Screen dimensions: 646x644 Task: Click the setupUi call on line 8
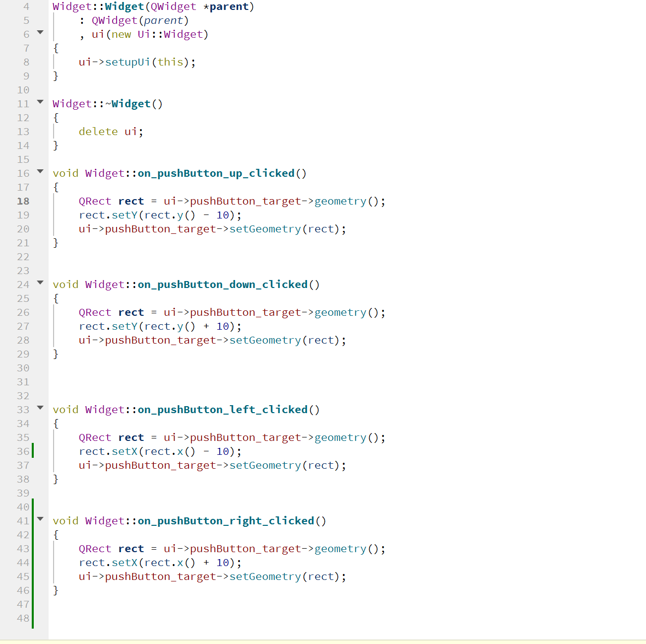click(128, 62)
